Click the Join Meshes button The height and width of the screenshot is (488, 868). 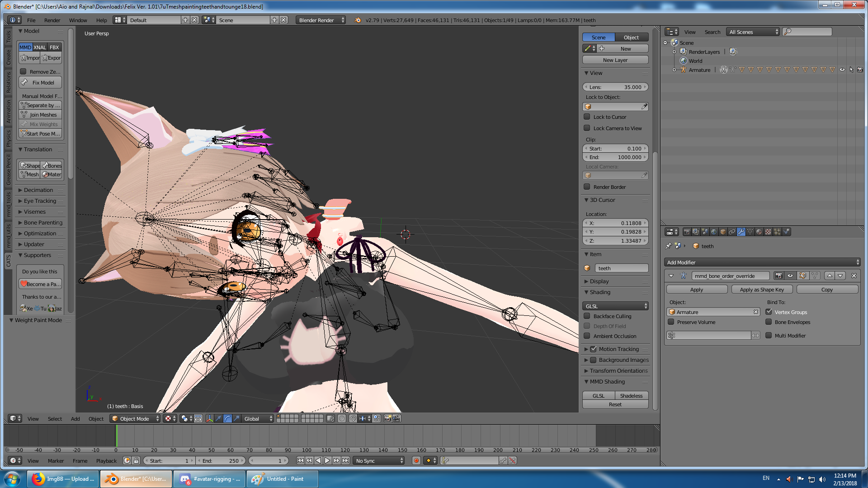coord(40,115)
